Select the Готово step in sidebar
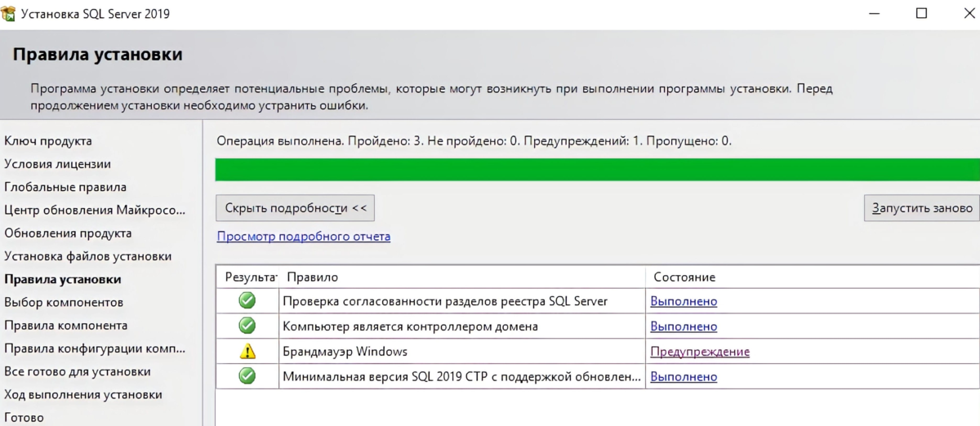 point(24,417)
